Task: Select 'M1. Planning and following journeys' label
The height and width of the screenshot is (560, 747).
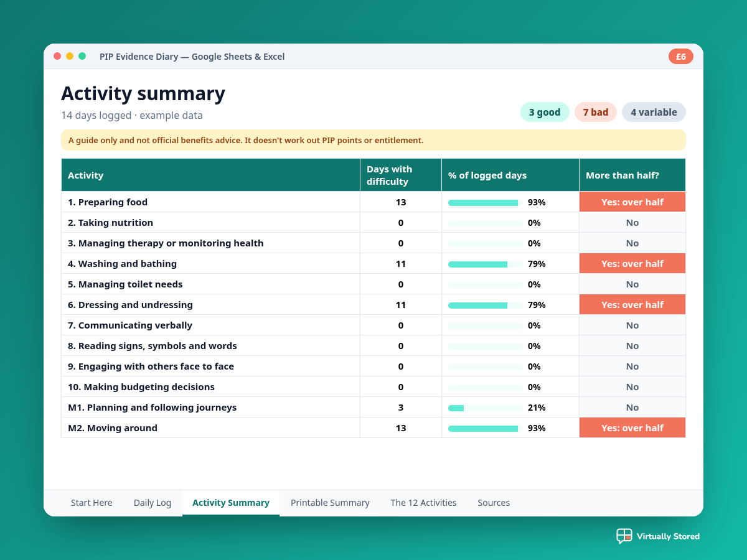Action: [152, 408]
